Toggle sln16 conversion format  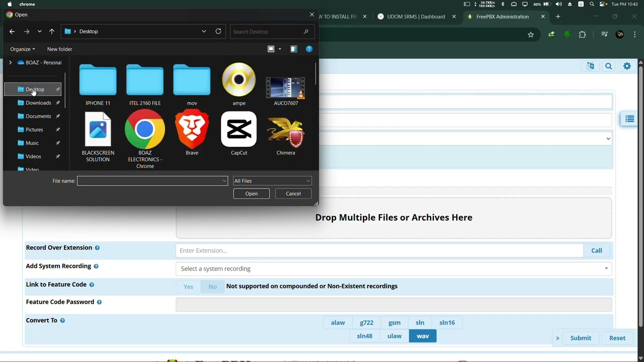coord(447,323)
